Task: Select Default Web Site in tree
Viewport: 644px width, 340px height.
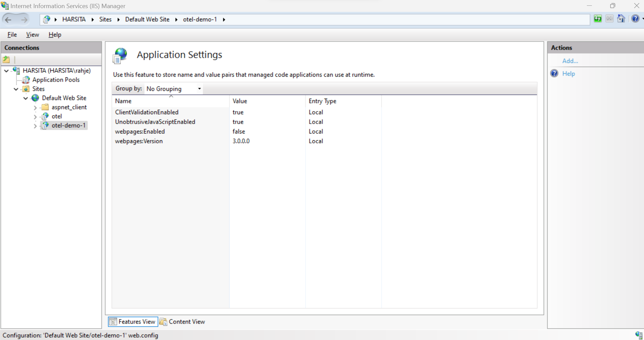Action: click(64, 98)
